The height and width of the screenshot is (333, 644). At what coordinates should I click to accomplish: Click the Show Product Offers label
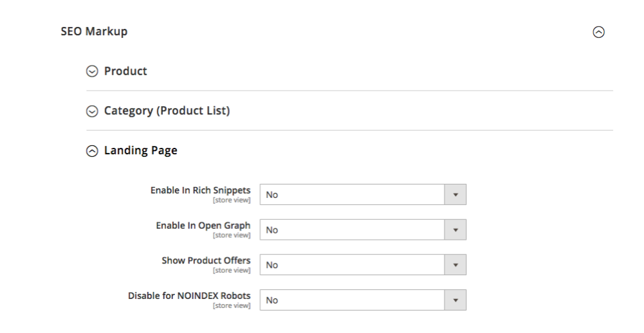[206, 261]
